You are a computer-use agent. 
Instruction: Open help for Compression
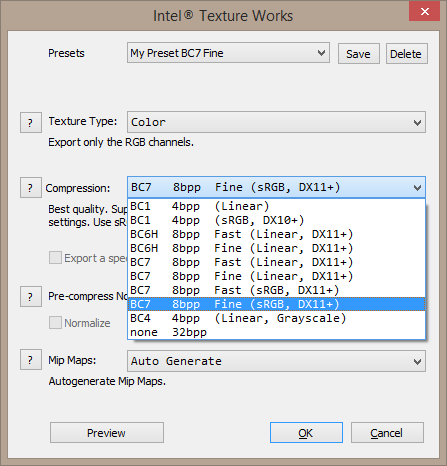(31, 188)
